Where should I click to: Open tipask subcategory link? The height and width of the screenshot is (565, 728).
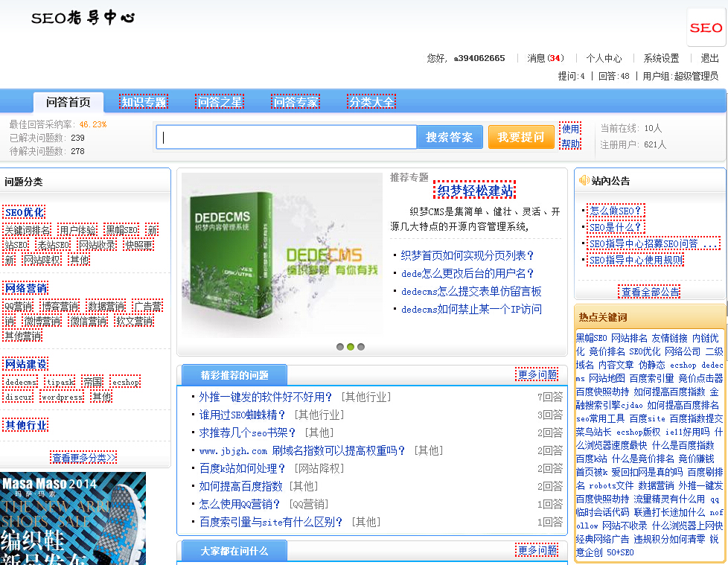[60, 382]
